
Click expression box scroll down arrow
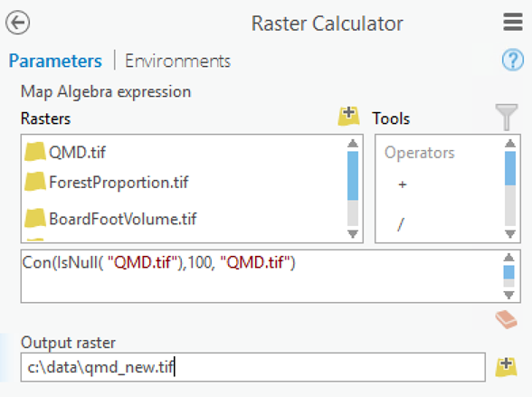pos(508,295)
